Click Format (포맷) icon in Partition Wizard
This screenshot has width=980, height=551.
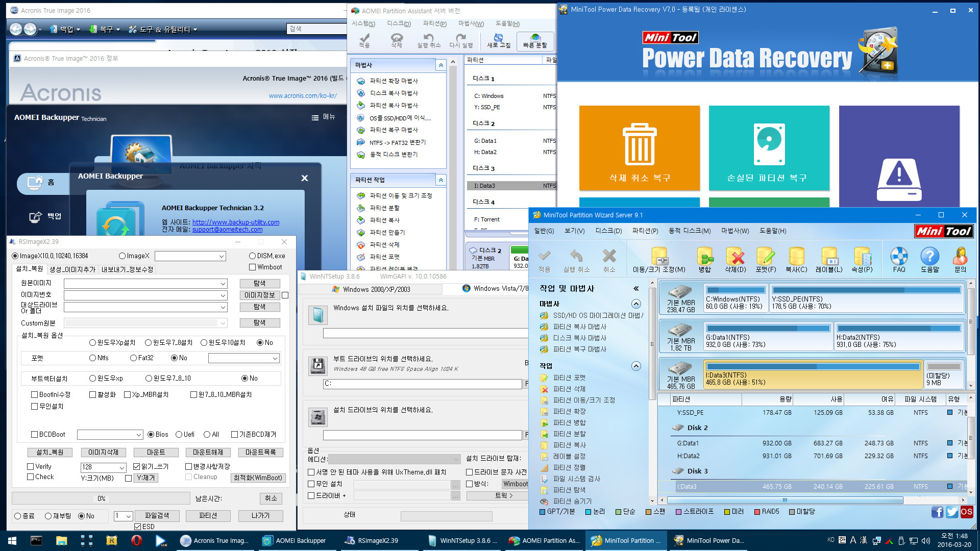766,260
